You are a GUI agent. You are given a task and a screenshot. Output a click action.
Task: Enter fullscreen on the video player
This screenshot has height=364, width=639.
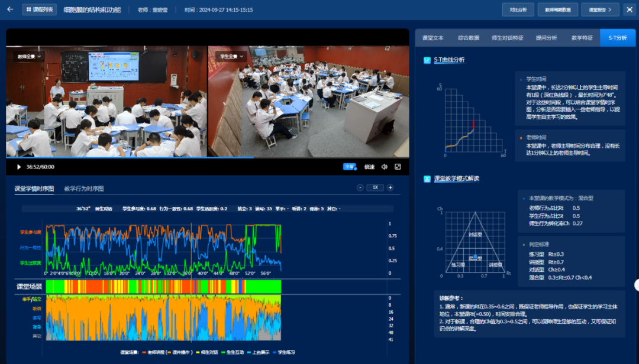click(x=398, y=167)
